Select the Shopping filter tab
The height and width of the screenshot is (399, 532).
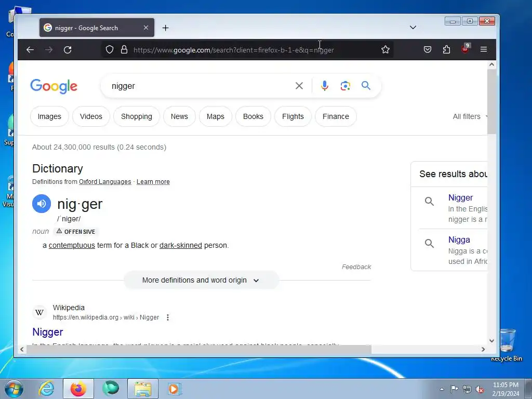tap(137, 116)
